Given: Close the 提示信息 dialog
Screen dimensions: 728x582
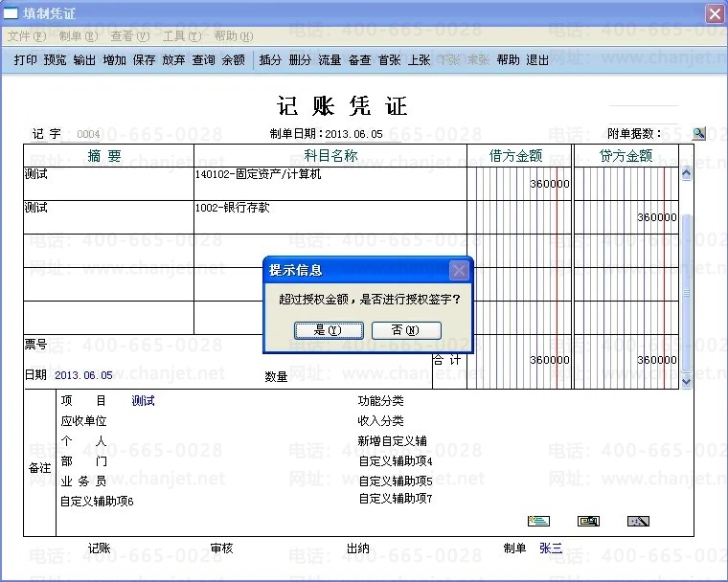Looking at the screenshot, I should (459, 270).
